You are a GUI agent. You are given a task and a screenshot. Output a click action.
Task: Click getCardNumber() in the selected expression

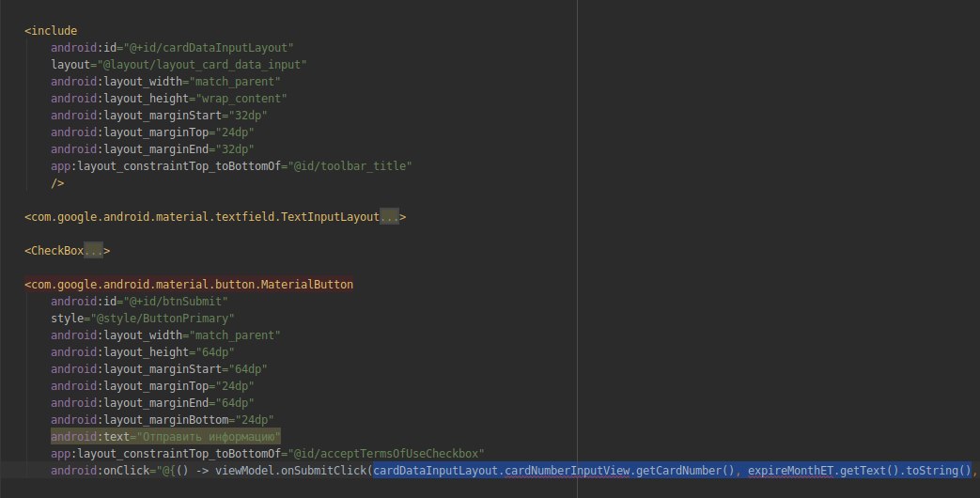pos(685,470)
